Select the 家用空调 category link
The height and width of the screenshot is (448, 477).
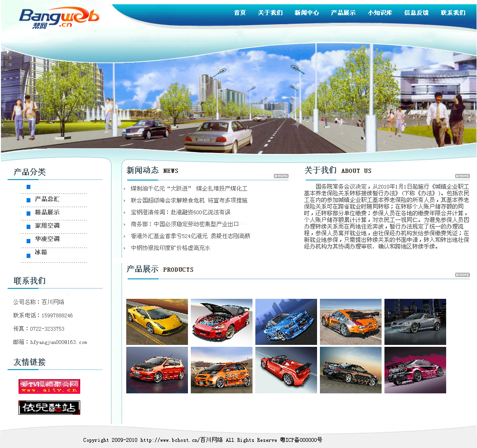[x=47, y=226]
